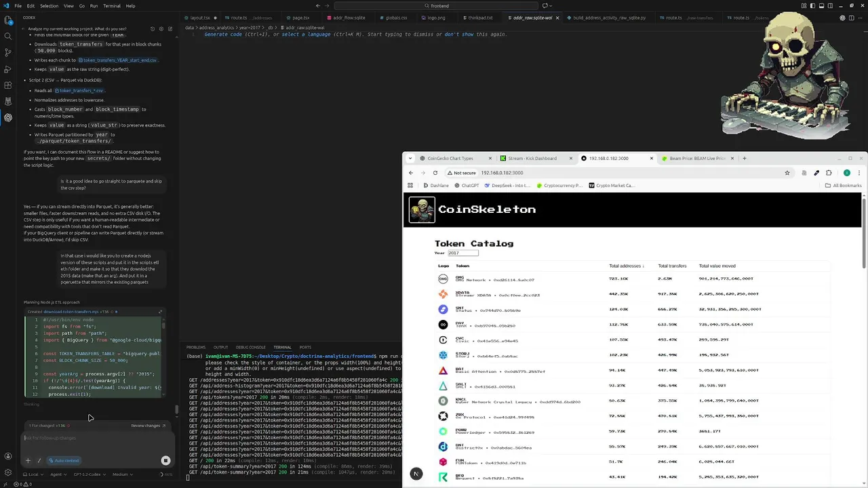Stop the running Codex response
This screenshot has height=488, width=868.
(x=165, y=461)
